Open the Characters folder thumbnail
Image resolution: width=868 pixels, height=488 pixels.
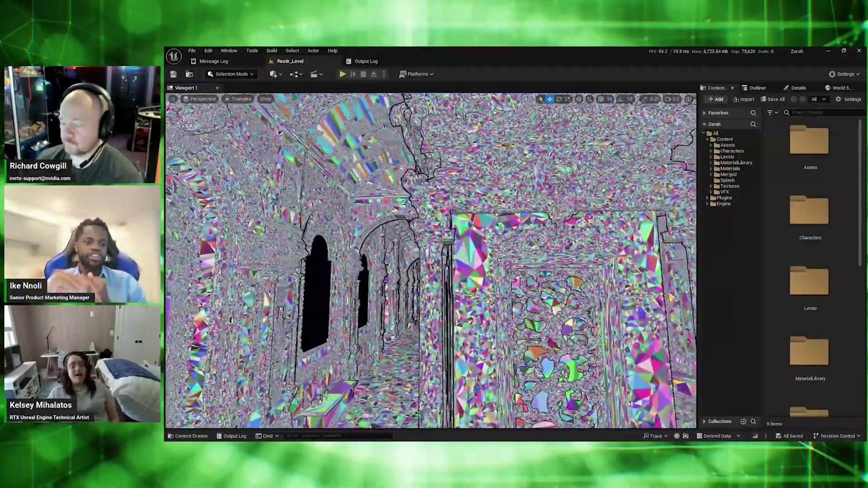(810, 211)
